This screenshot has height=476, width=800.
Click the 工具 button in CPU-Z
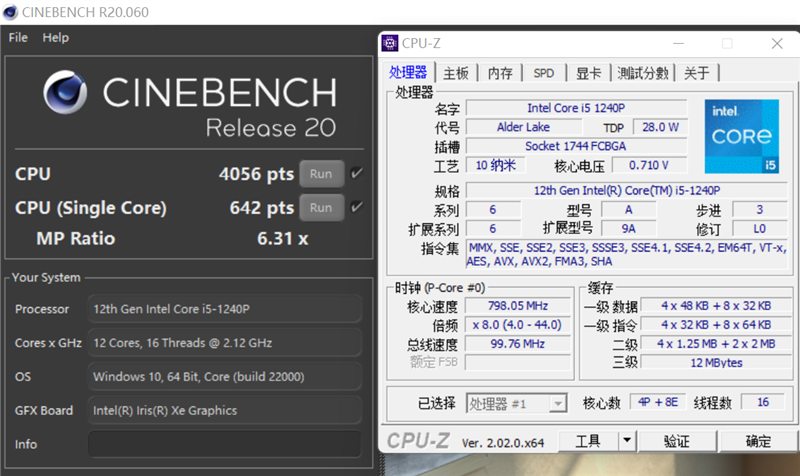[588, 441]
